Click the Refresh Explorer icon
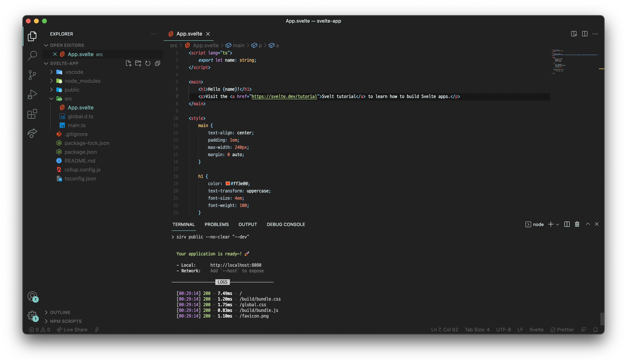 coord(148,63)
